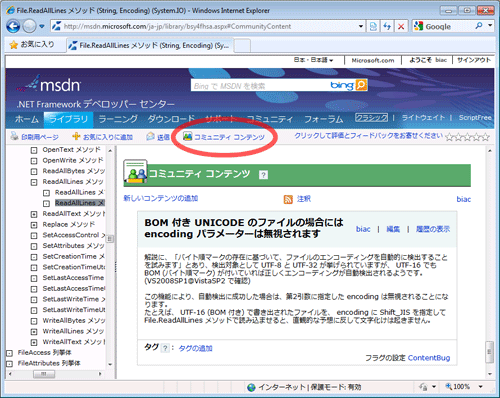Viewport: 500px width, 398px height.
Task: Click the Google search box
Action: click(448, 26)
